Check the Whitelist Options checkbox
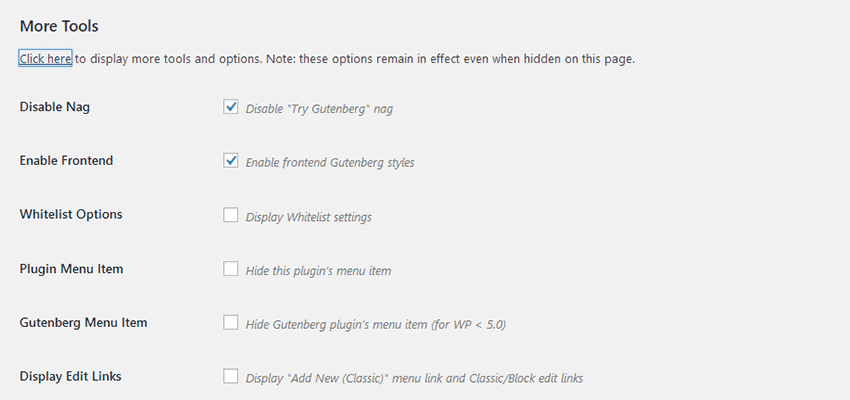This screenshot has height=400, width=850. click(231, 215)
